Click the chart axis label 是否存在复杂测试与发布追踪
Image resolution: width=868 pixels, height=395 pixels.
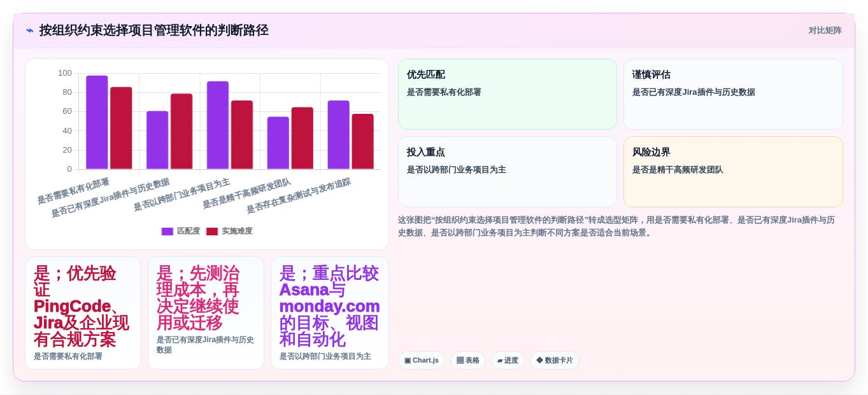tap(299, 196)
